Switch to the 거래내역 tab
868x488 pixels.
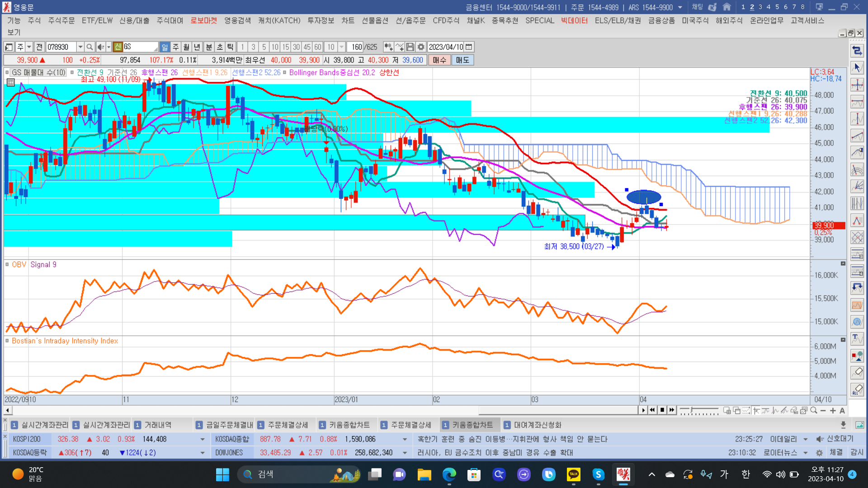[x=157, y=425]
